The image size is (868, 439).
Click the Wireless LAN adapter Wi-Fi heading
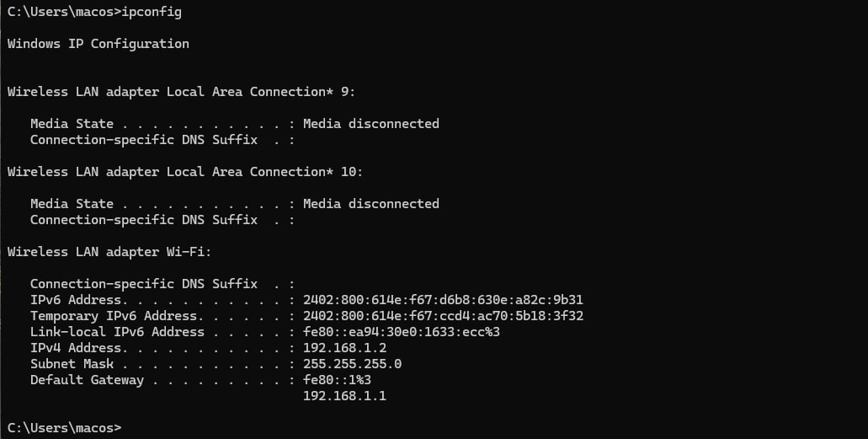[x=109, y=252]
